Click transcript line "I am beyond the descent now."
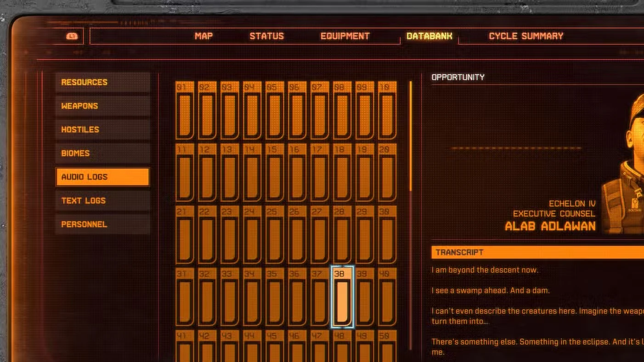Viewport: 644px width, 362px height. click(485, 270)
